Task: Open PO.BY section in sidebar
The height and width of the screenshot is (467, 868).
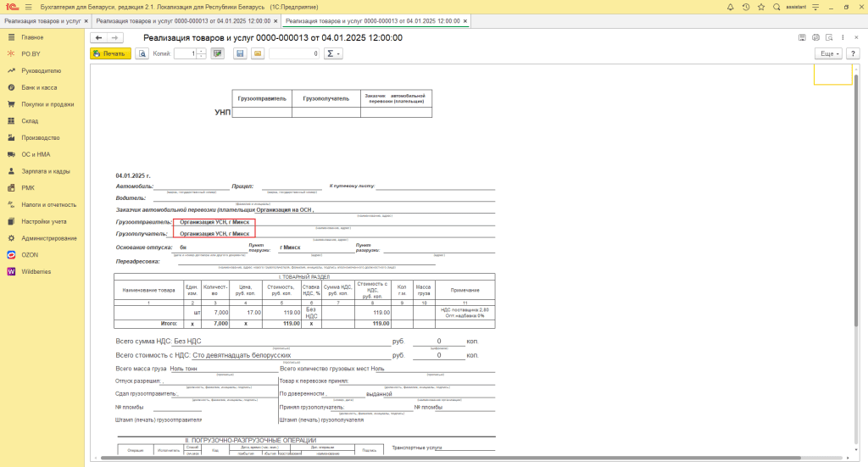Action: 31,53
